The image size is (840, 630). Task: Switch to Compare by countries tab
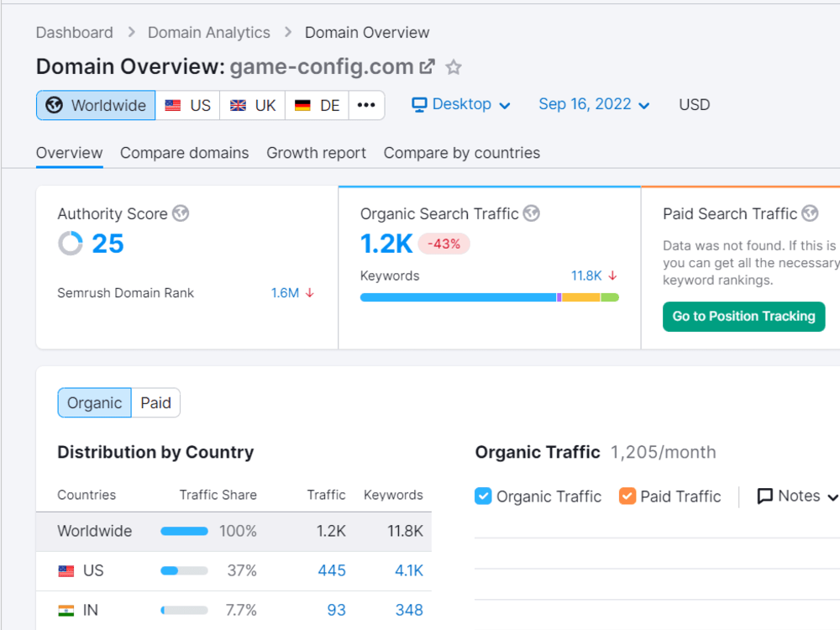point(462,153)
